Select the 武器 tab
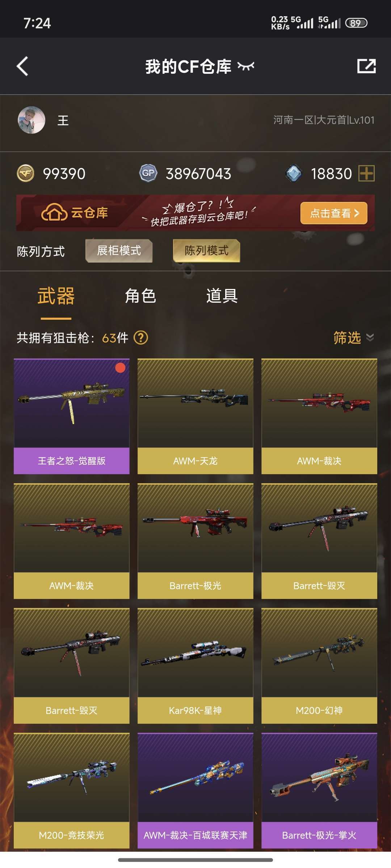The image size is (391, 868). tap(56, 296)
